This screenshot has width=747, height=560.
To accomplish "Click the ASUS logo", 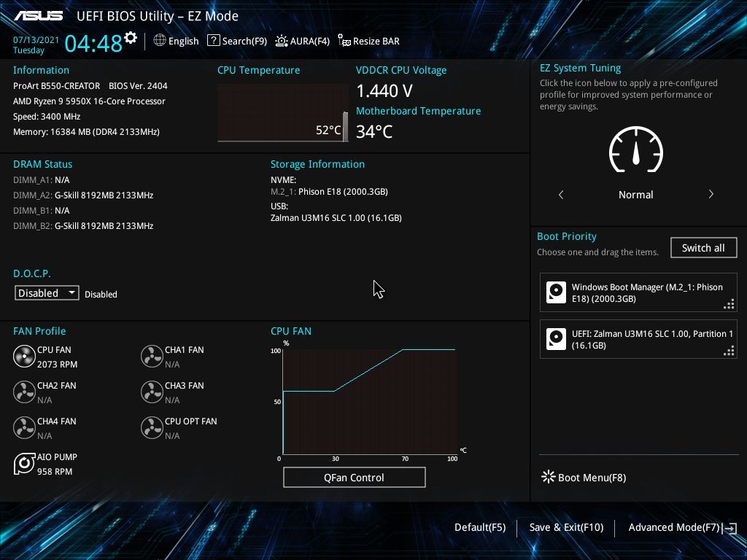I will [x=38, y=16].
